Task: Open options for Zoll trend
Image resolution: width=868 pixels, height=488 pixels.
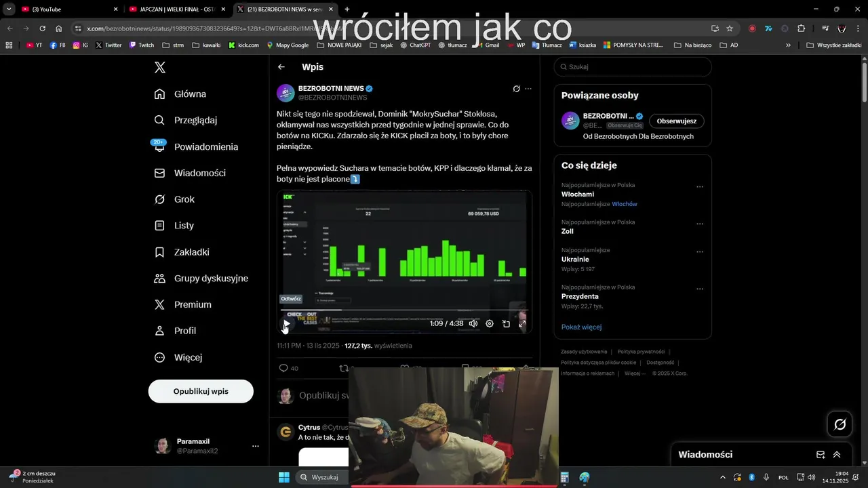Action: [x=700, y=224]
